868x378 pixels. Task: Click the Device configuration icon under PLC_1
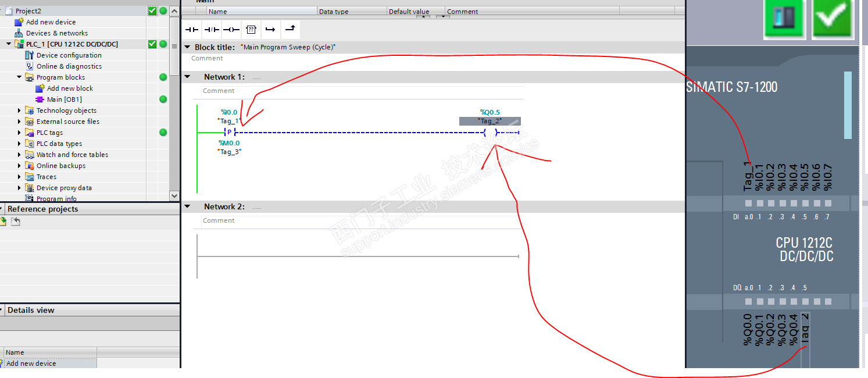(30, 55)
